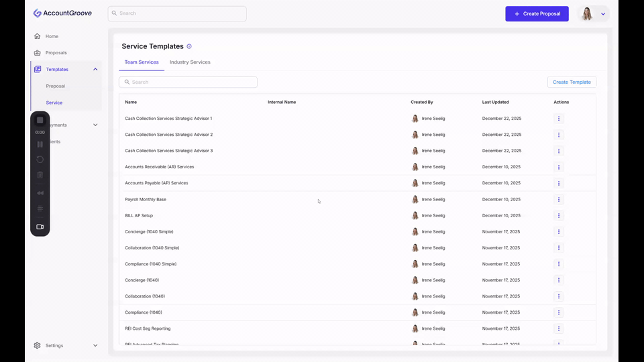Viewport: 644px width, 362px height.
Task: Open actions menu for Compliance (1040 Simple)
Action: coord(559,264)
